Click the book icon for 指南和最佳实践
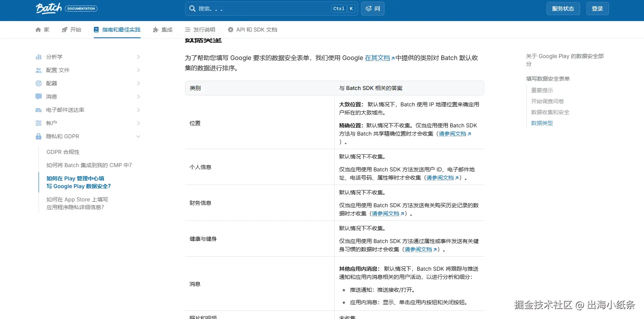Image resolution: width=644 pixels, height=319 pixels. tap(96, 30)
